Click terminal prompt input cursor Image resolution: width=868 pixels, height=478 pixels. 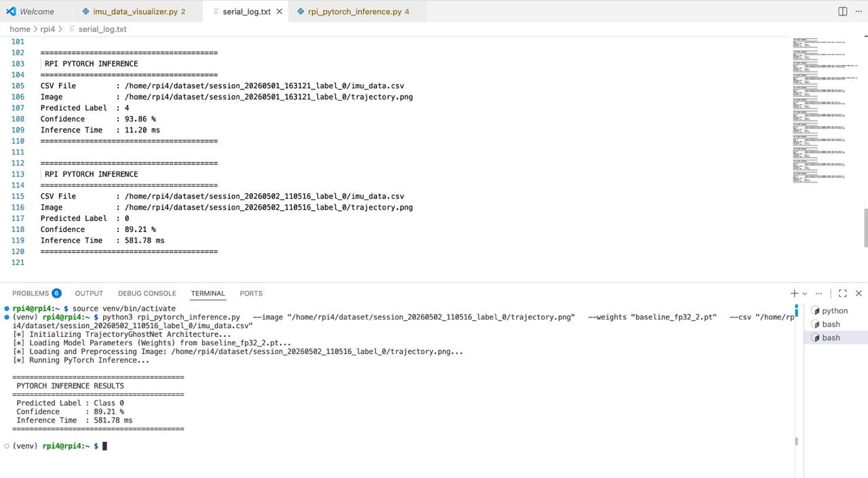point(104,446)
